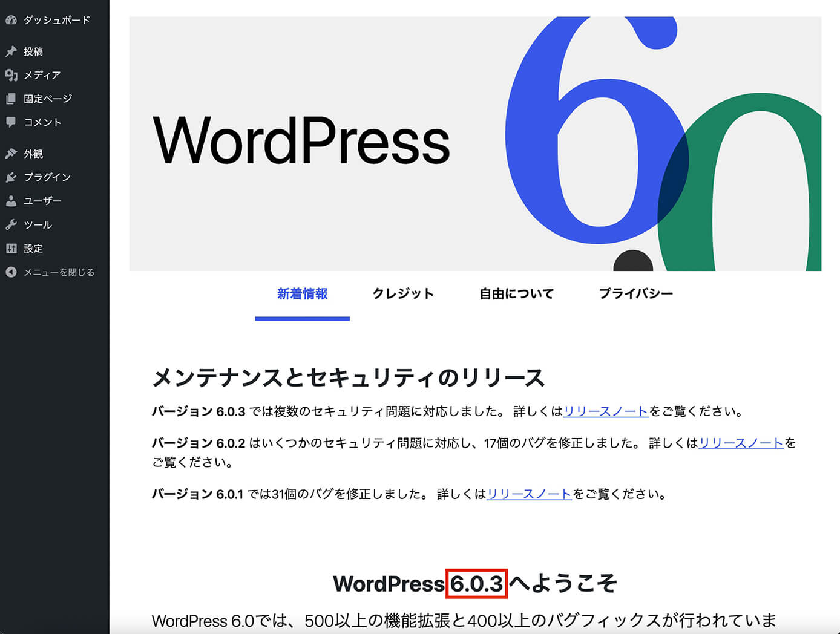Click the bold text バージョン 6.0.1

(197, 494)
